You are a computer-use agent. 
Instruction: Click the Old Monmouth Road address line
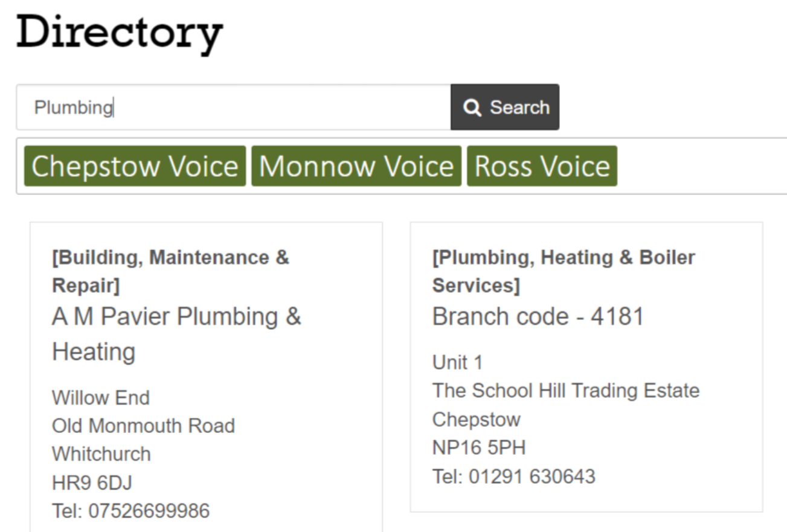coord(143,426)
